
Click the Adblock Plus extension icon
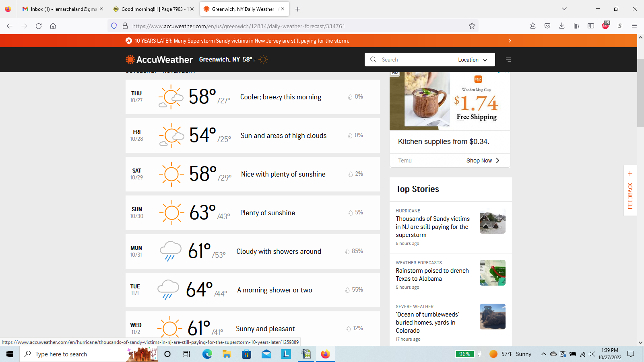(x=605, y=26)
